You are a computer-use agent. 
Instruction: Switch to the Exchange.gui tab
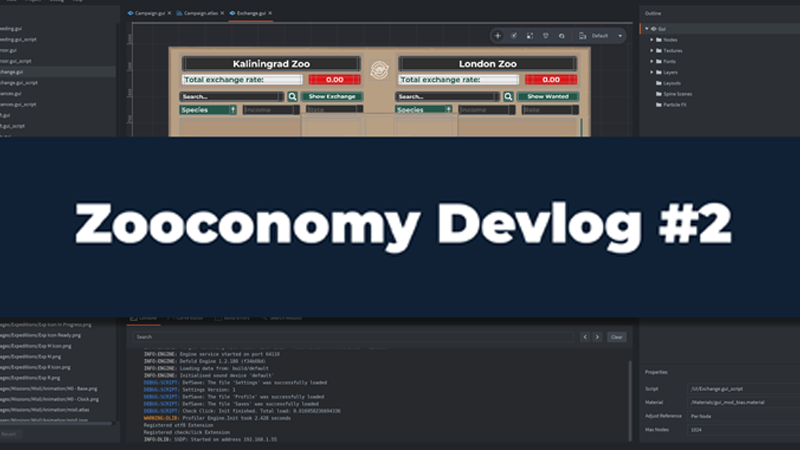tap(249, 13)
